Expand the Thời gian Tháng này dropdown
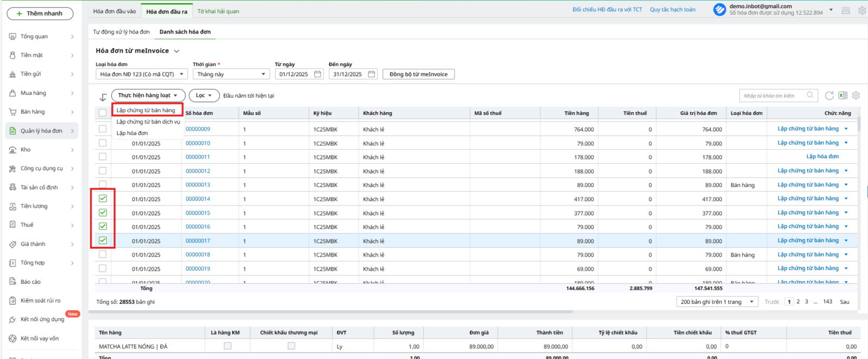Image resolution: width=868 pixels, height=359 pixels. (x=231, y=74)
